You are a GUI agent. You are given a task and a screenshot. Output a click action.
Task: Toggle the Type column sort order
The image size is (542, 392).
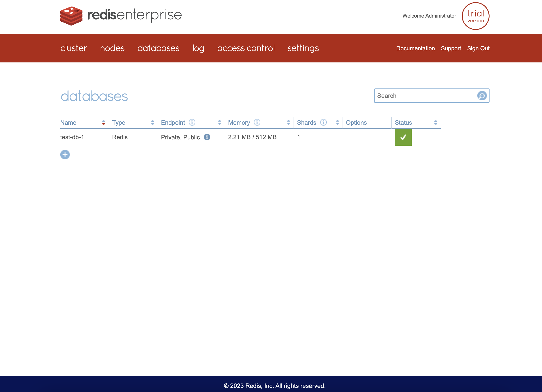[x=153, y=122]
